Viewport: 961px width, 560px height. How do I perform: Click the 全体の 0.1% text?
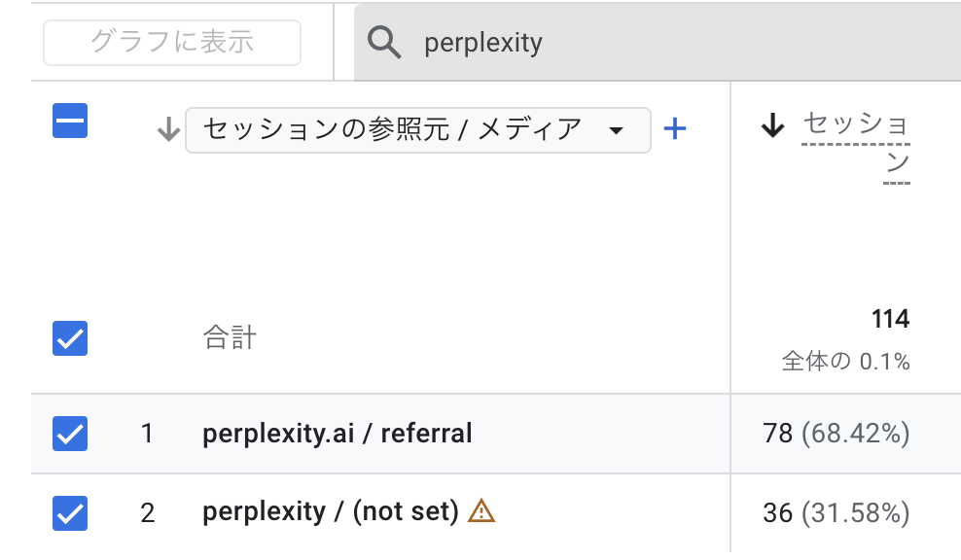pos(845,362)
